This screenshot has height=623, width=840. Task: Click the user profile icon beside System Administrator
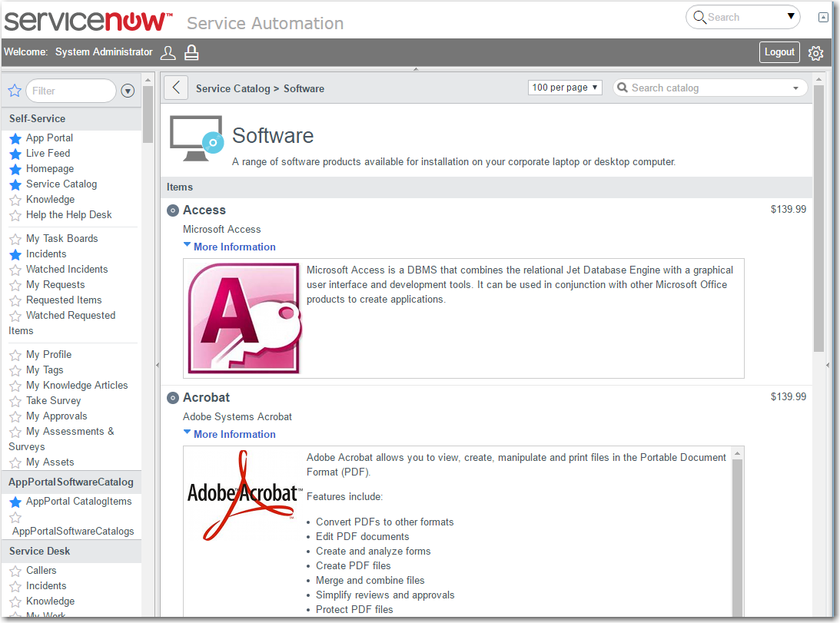point(168,52)
